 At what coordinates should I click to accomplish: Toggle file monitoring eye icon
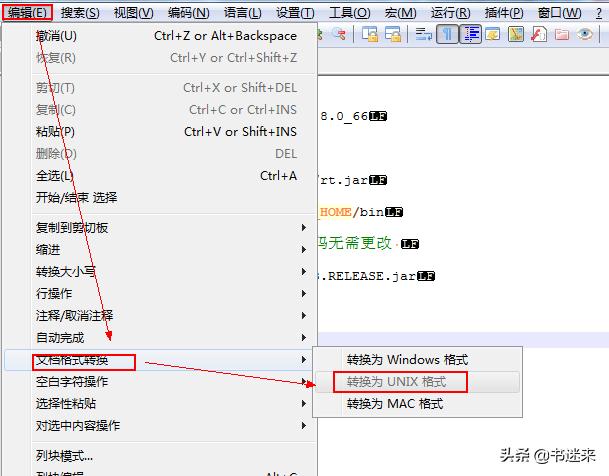click(585, 34)
